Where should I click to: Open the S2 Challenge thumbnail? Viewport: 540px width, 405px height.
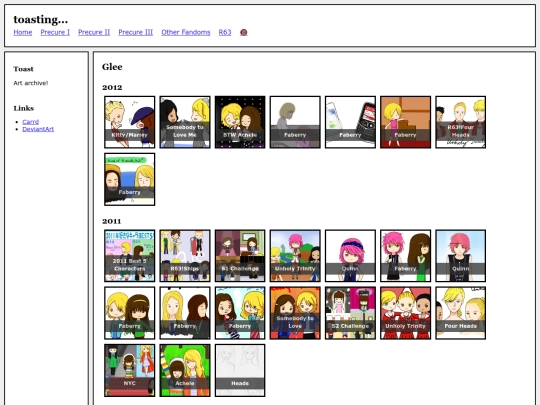(350, 313)
